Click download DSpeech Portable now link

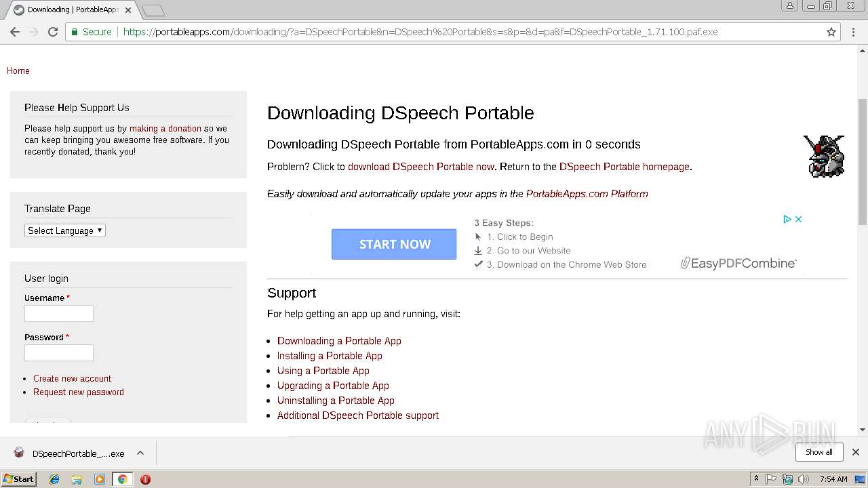click(x=421, y=167)
